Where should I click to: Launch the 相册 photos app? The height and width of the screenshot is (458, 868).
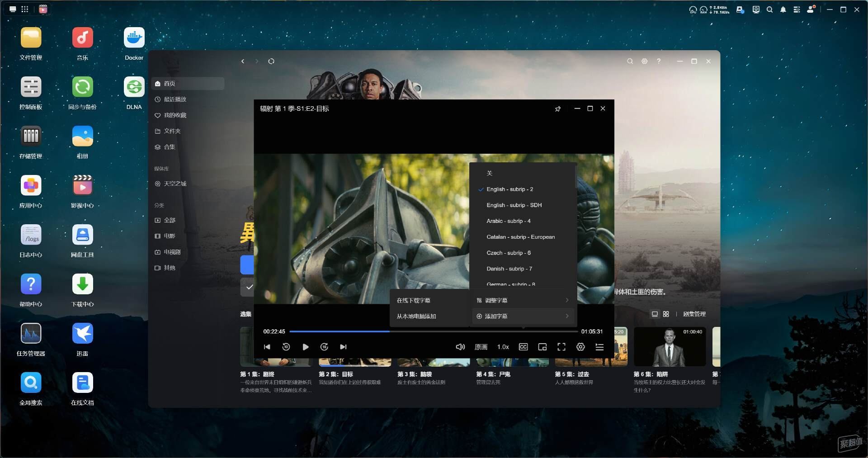(x=82, y=137)
